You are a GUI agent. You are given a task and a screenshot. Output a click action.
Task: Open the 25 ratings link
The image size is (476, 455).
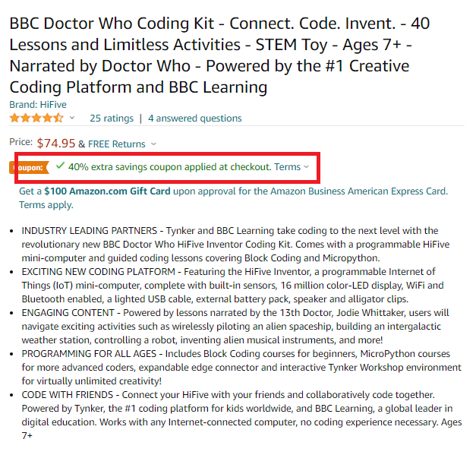pos(112,118)
